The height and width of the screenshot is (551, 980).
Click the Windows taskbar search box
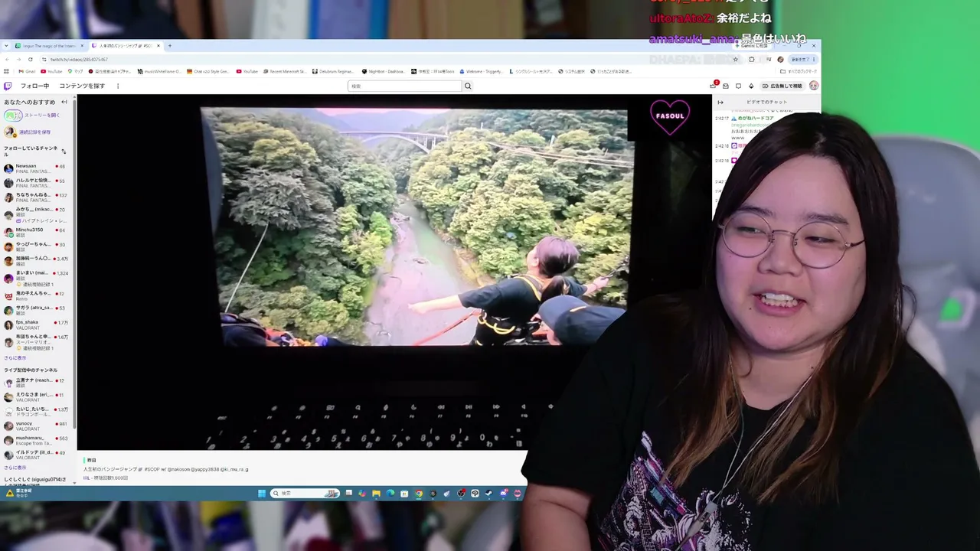click(x=305, y=494)
